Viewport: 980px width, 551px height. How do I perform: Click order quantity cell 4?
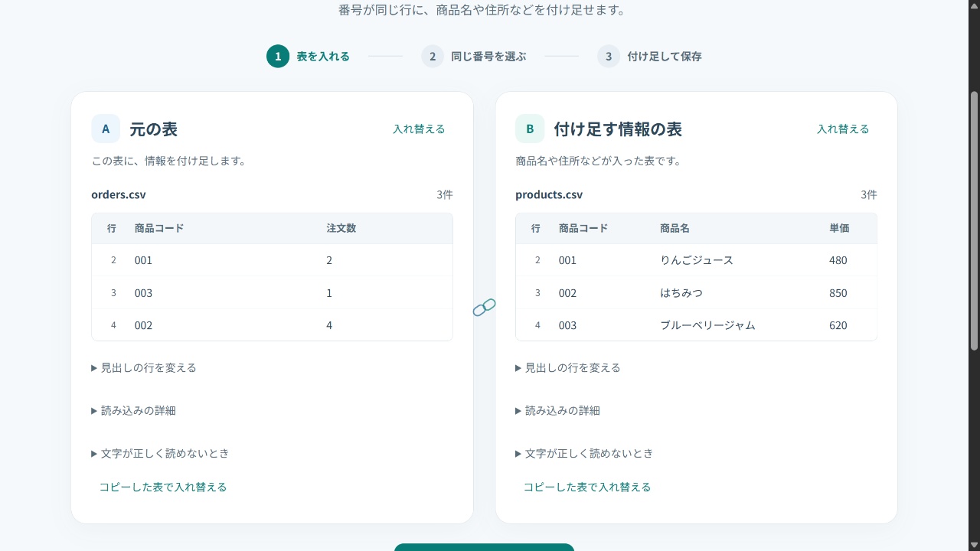[x=329, y=325]
